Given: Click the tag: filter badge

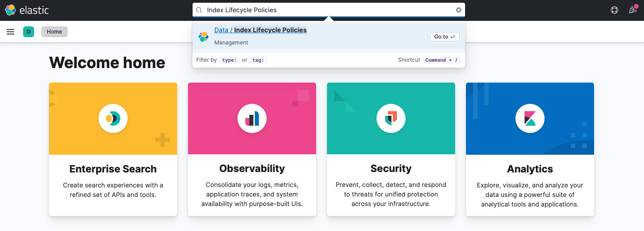Looking at the screenshot, I should click(258, 60).
